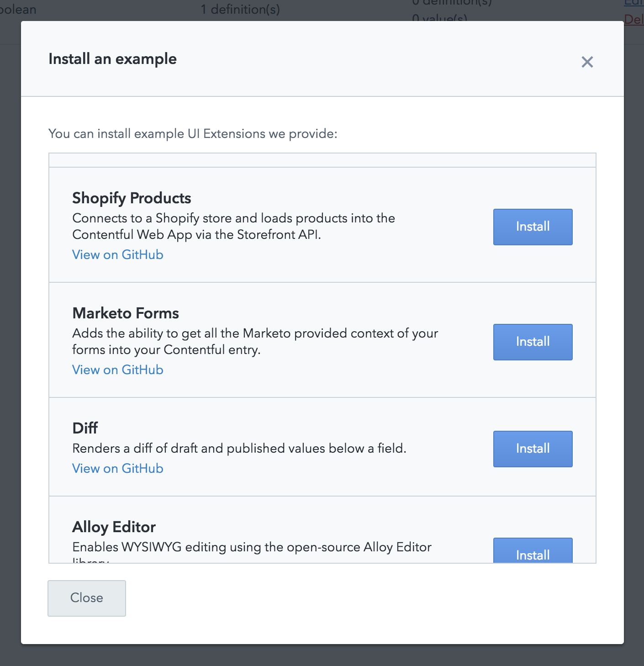Open Marketo Forms View on GitHub link
Image resolution: width=644 pixels, height=666 pixels.
click(x=118, y=370)
